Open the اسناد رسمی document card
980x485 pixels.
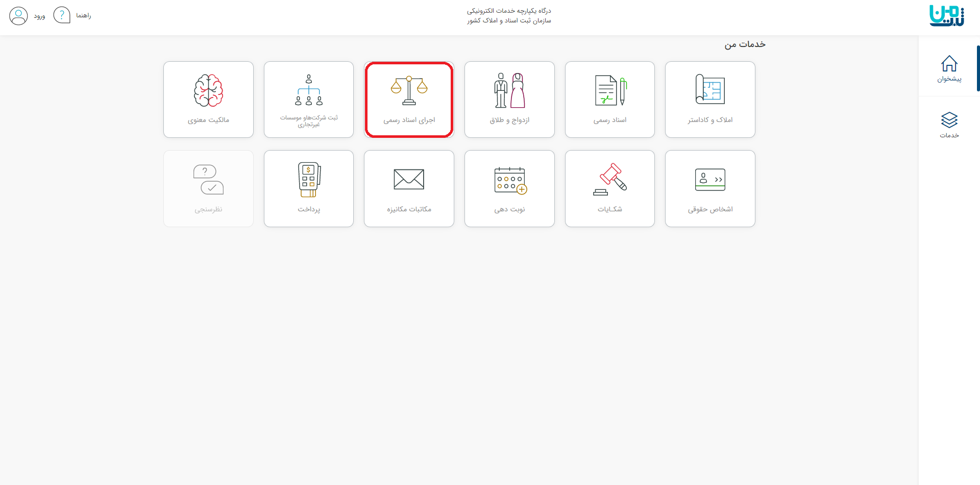pos(610,100)
